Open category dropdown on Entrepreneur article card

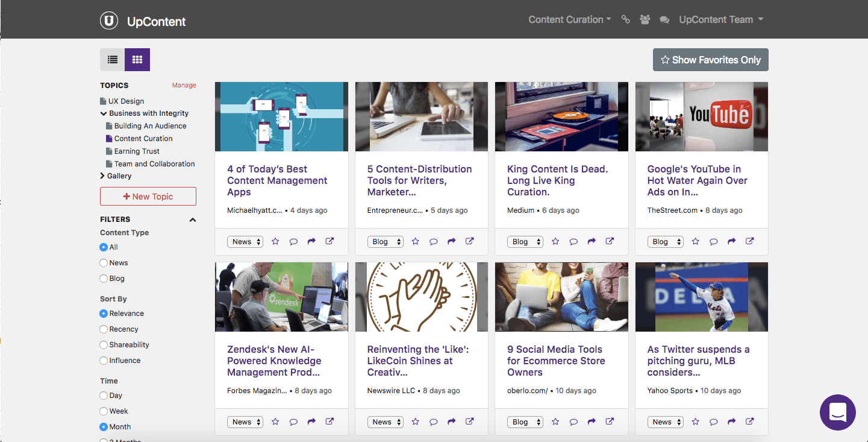tap(385, 242)
